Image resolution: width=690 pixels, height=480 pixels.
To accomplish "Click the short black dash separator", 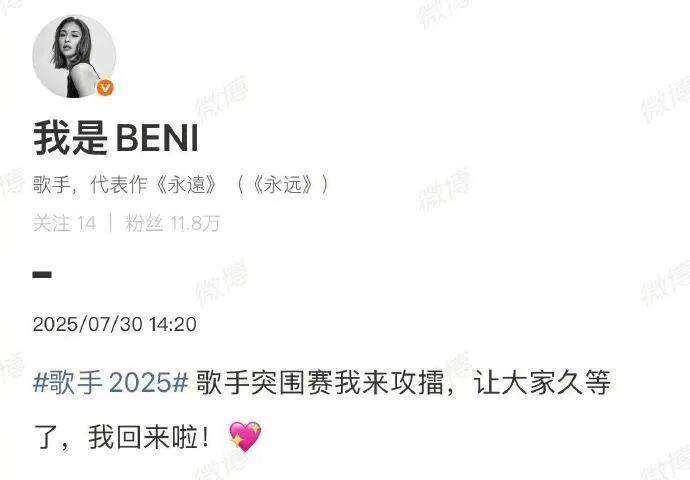I will (42, 275).
